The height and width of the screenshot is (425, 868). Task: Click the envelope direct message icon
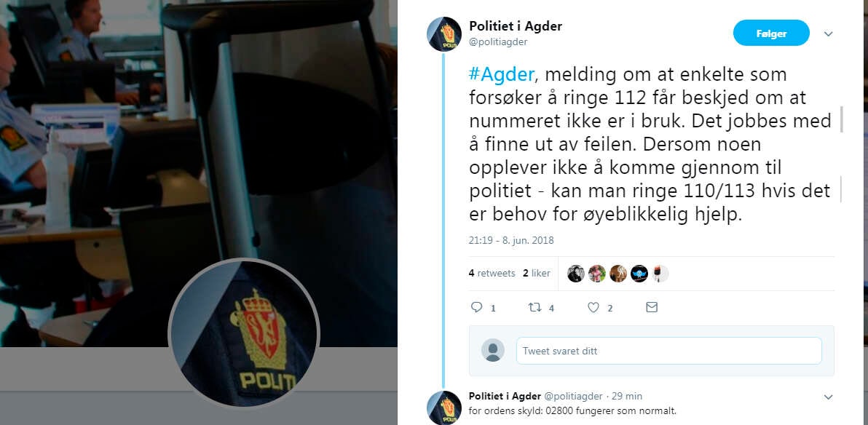point(652,307)
